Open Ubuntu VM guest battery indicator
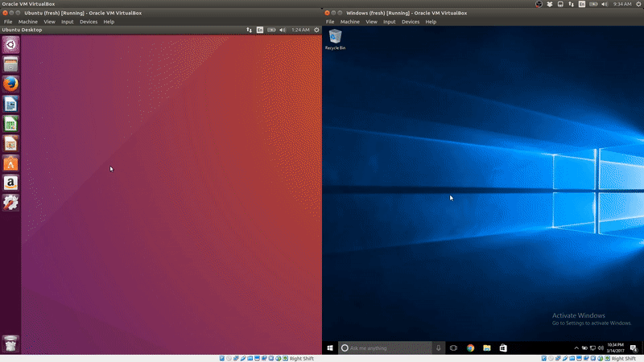 [x=271, y=30]
